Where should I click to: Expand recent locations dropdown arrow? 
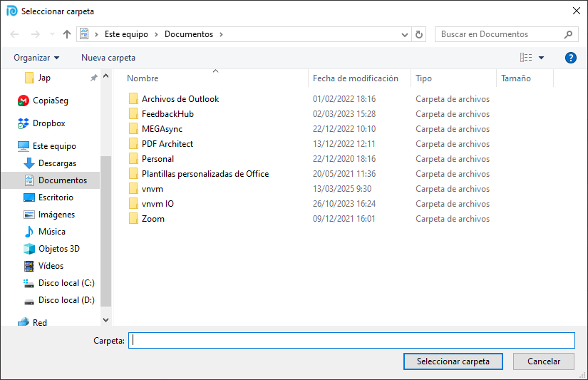click(x=52, y=34)
